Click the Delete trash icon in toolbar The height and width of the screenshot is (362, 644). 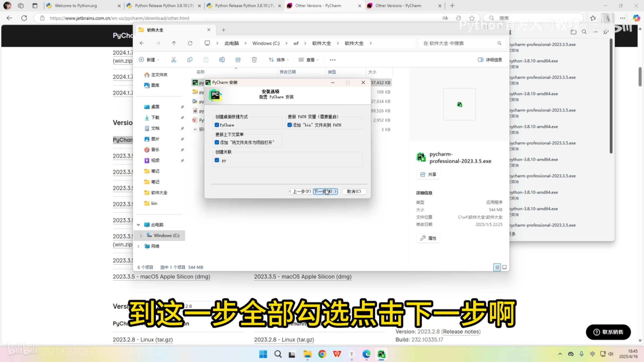tap(254, 59)
